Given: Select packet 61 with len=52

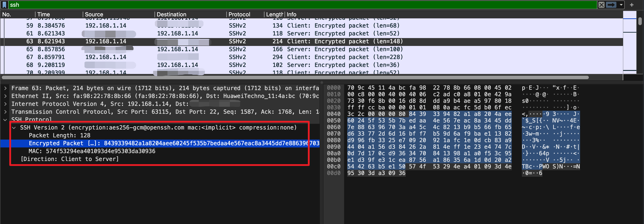Looking at the screenshot, I should (311, 33).
